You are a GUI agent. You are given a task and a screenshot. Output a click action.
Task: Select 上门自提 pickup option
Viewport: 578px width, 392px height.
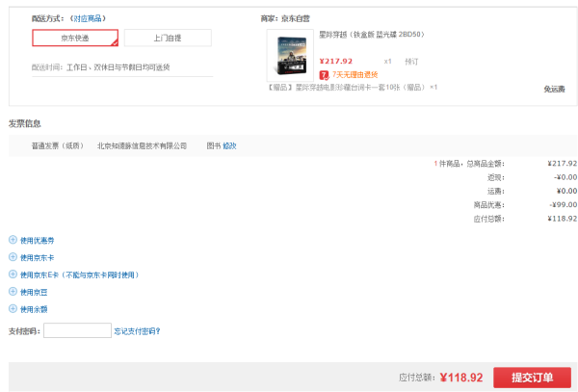coord(168,38)
